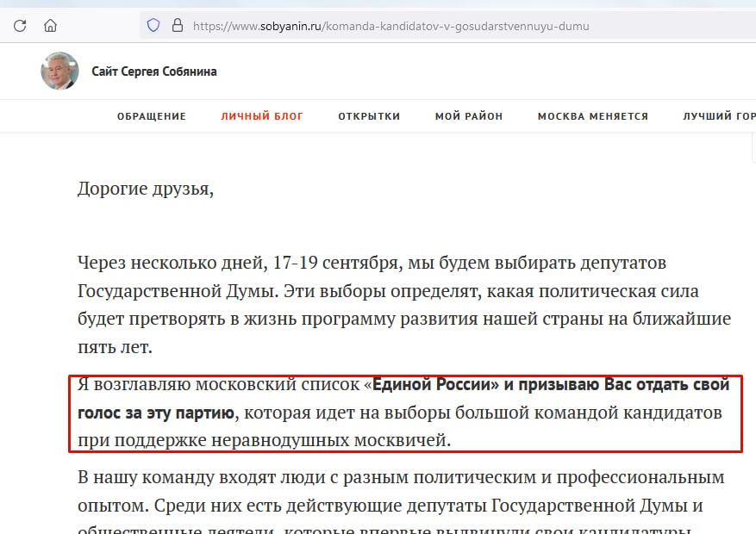Click the paragraph starting 'В нашу команду входят'
Screen dimensions: 756x534
point(401,501)
